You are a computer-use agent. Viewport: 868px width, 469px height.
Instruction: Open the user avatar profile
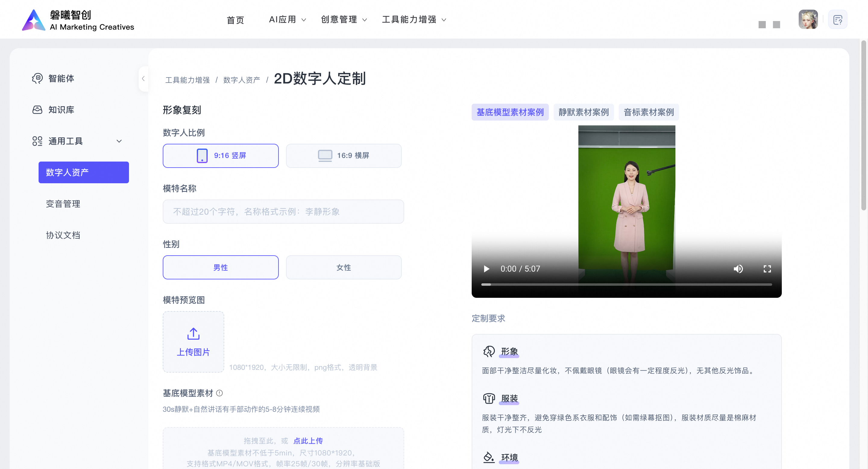808,19
